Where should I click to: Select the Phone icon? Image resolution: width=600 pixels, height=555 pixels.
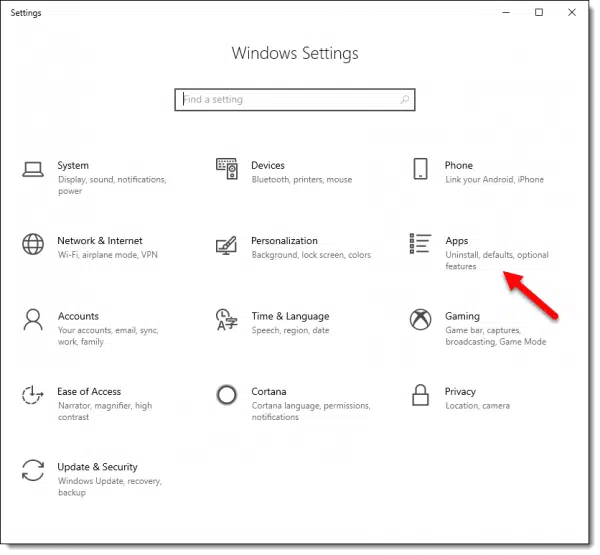pos(421,169)
